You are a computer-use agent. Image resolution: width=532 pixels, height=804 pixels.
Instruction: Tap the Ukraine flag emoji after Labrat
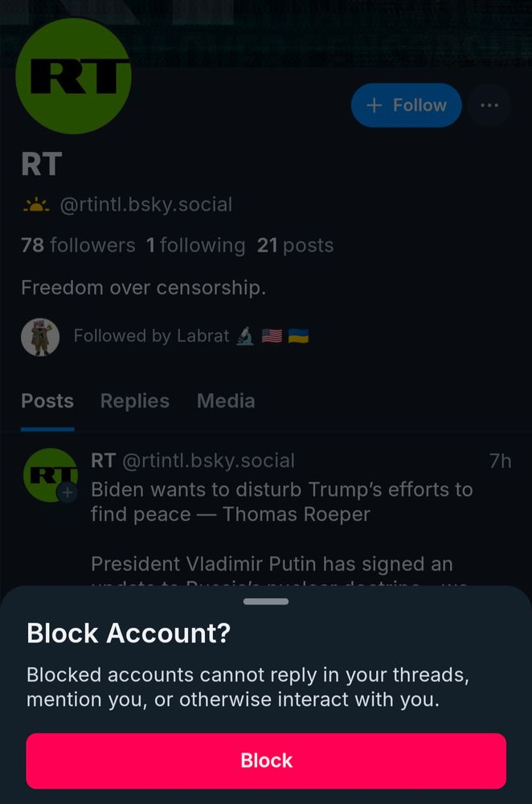[x=298, y=336]
